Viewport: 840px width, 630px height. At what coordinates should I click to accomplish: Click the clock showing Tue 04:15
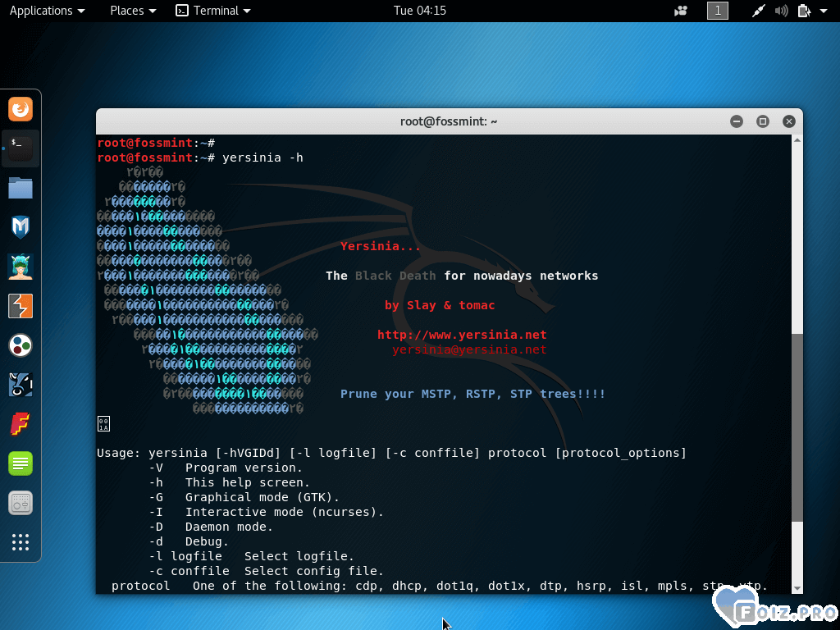[419, 11]
